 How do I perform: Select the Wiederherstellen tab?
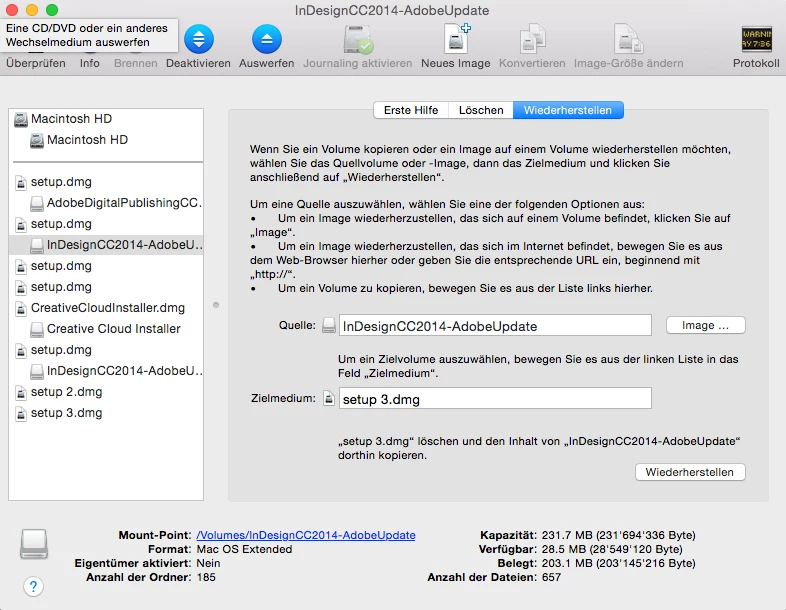point(568,110)
